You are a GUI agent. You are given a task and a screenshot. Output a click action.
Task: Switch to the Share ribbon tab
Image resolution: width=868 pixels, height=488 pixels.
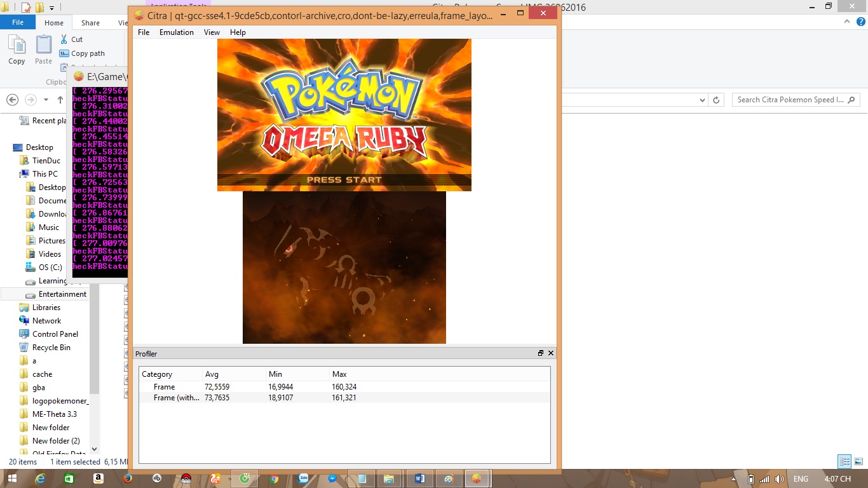coord(90,23)
